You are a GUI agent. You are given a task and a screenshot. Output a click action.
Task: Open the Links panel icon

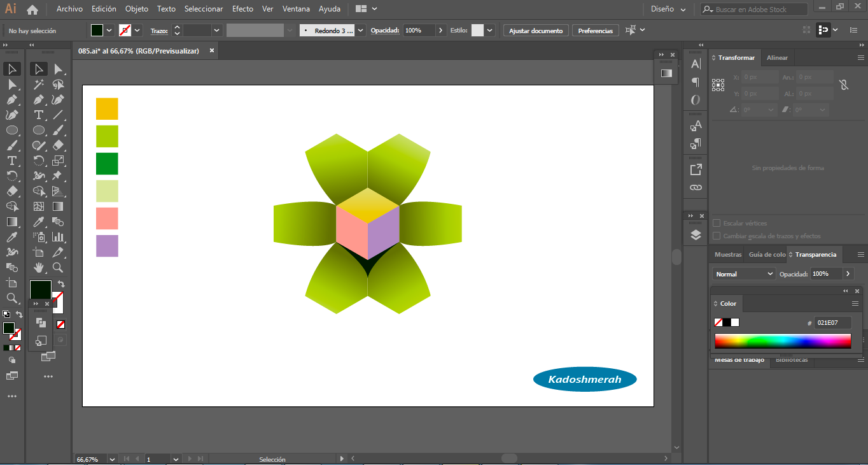pos(696,188)
